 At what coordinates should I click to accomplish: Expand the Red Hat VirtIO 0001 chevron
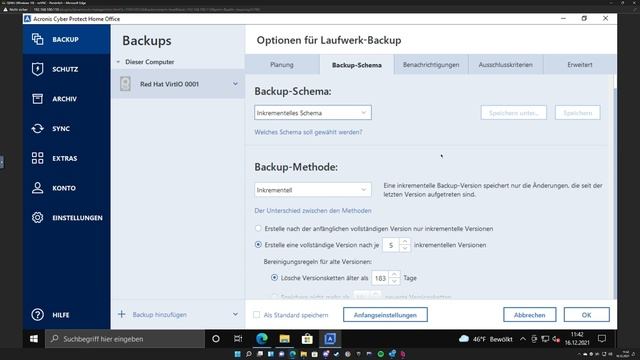[x=236, y=84]
